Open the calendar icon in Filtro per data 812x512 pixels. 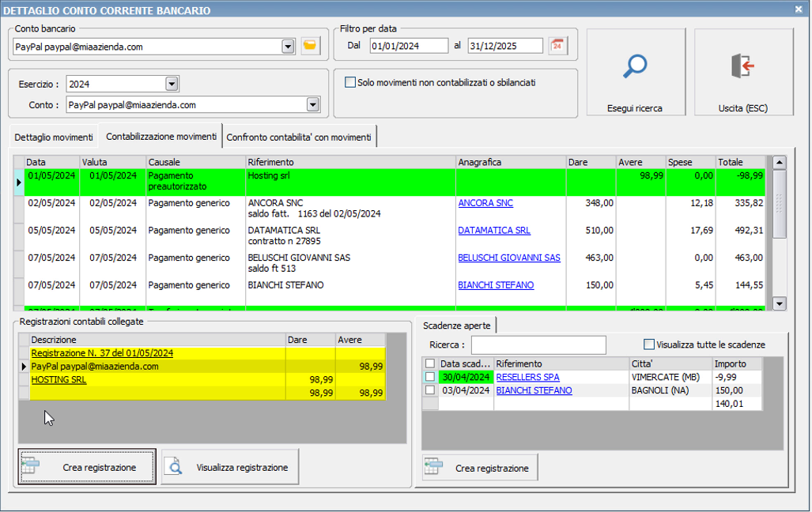point(557,46)
